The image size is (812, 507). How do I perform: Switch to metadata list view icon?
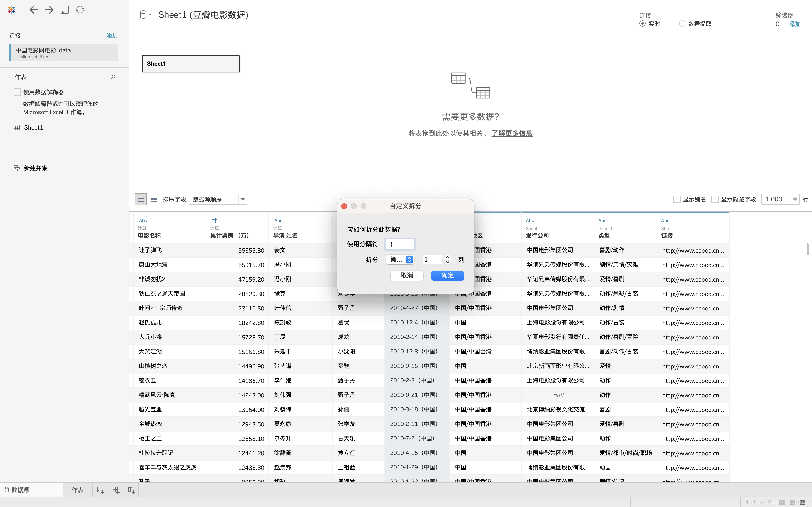[x=154, y=199]
